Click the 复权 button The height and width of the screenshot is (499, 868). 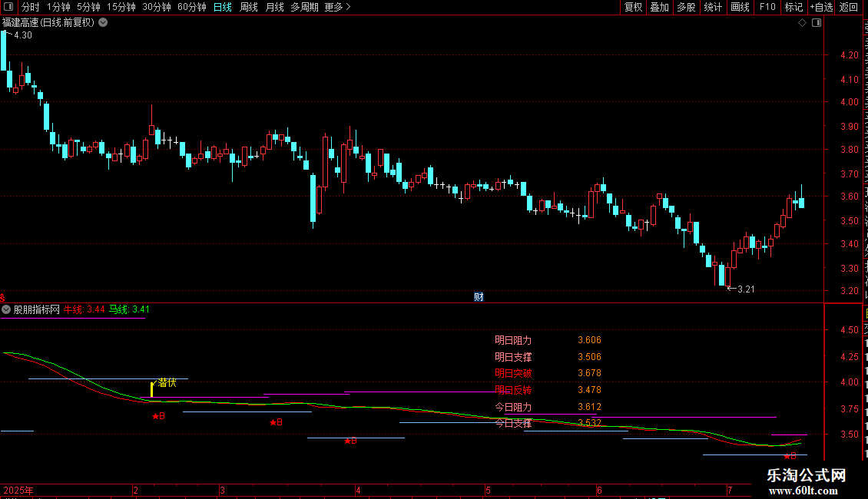click(x=633, y=7)
